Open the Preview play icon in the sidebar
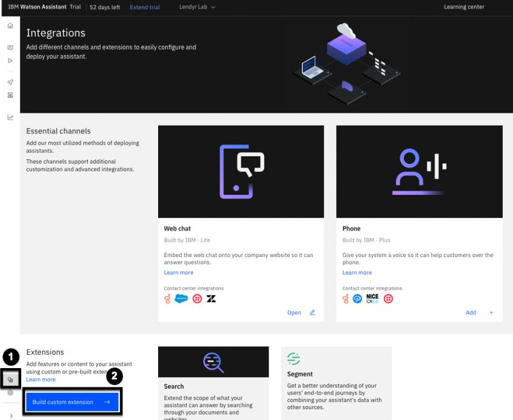 (x=10, y=60)
